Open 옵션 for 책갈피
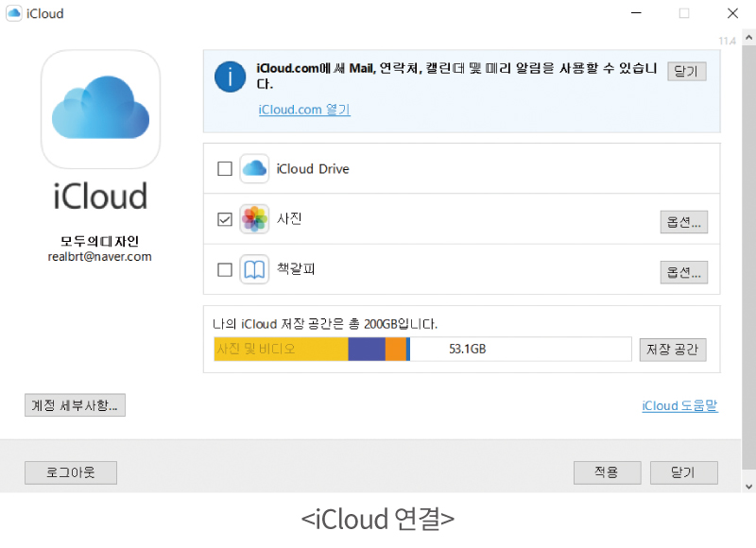 click(x=683, y=272)
